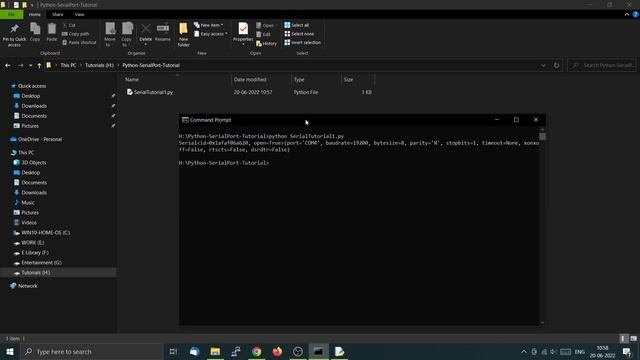The image size is (640, 360).
Task: Click Cut in Clipboard group
Action: pyautogui.click(x=69, y=25)
